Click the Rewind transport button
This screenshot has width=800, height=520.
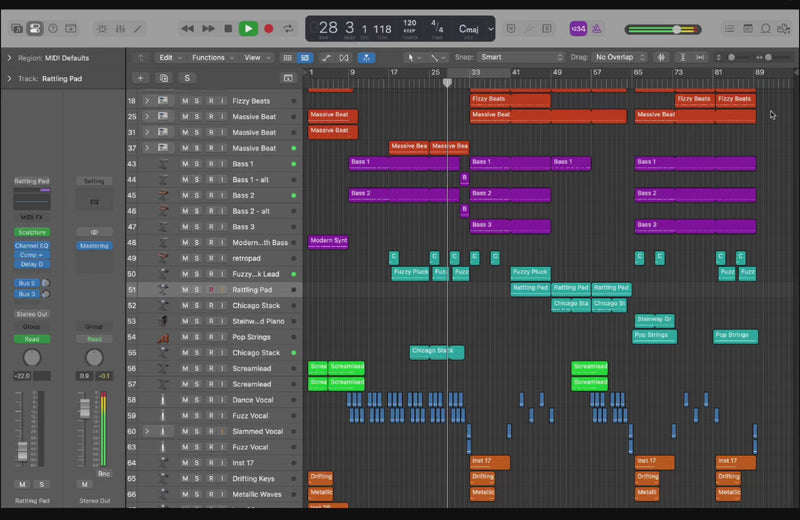click(188, 29)
